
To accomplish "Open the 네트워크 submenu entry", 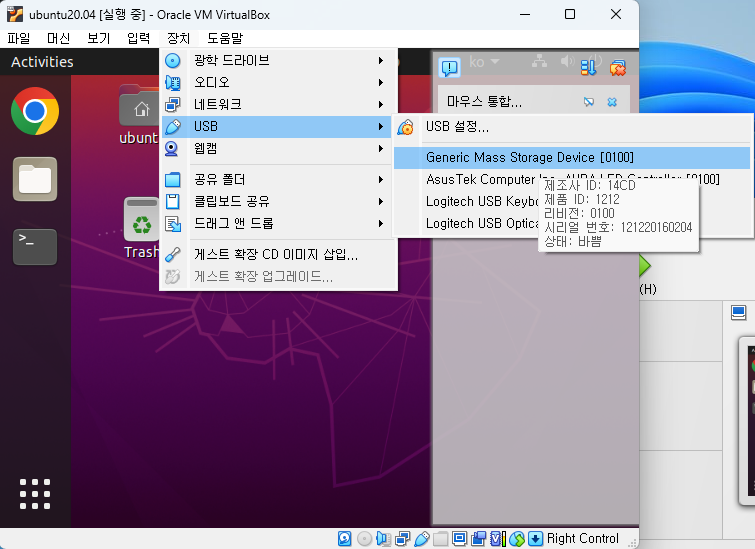I will coord(278,105).
